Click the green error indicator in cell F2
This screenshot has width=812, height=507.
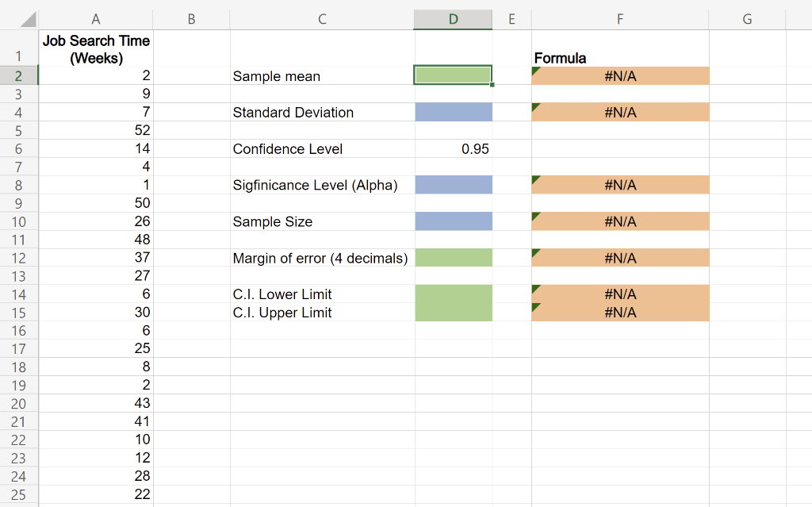[x=535, y=71]
